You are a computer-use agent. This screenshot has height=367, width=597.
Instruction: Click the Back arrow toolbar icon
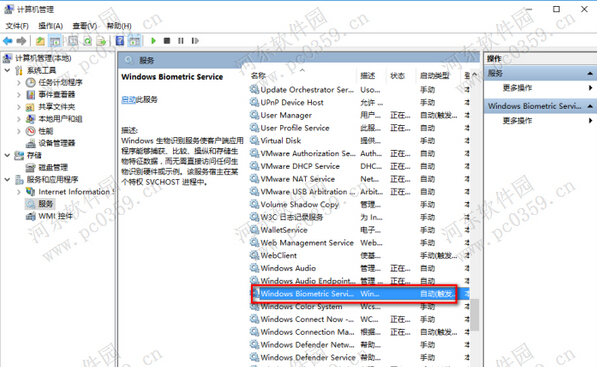tap(8, 41)
